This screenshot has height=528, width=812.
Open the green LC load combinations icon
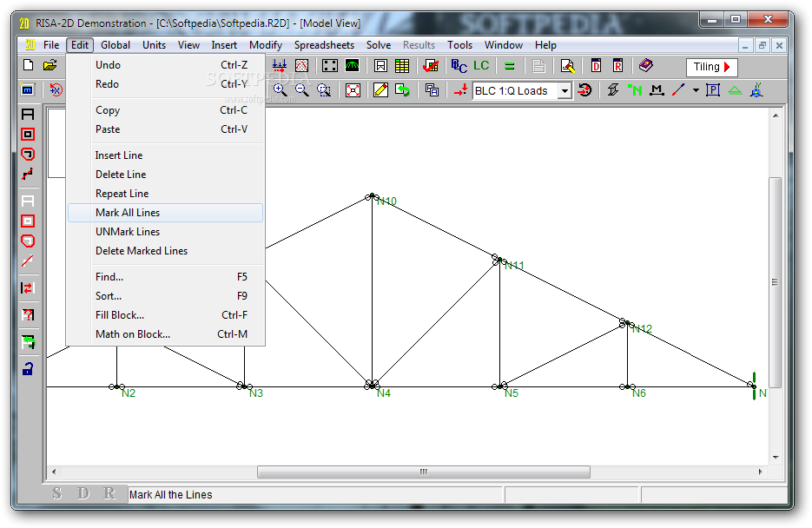(481, 65)
